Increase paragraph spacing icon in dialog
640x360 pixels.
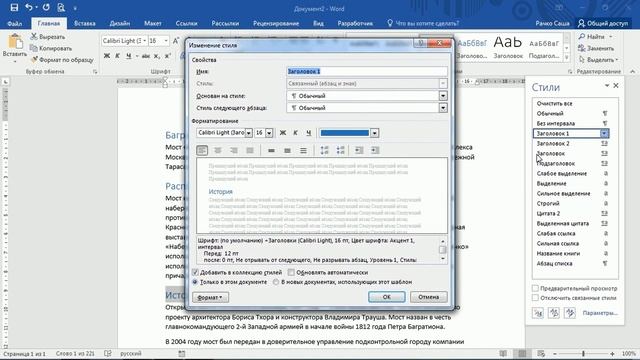coord(324,151)
